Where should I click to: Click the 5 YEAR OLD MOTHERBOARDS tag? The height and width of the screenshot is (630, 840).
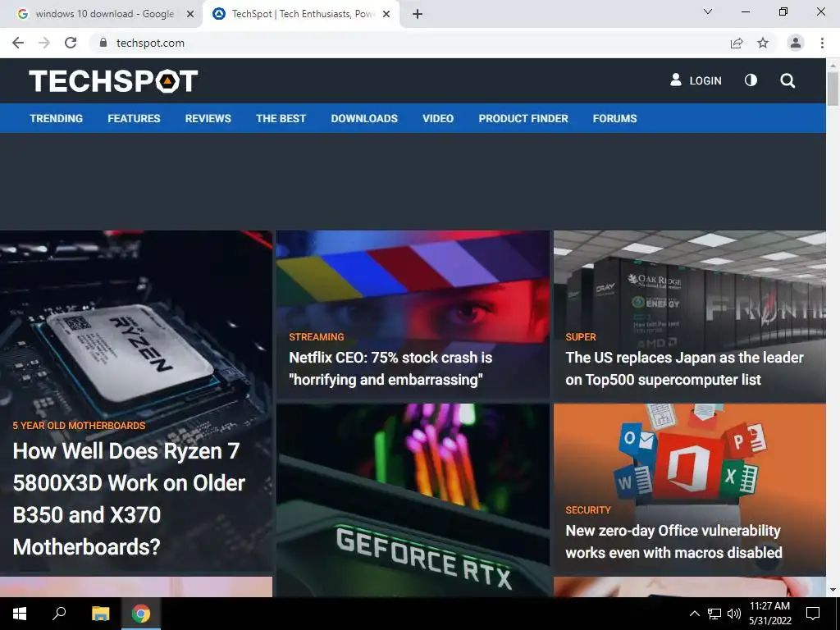pyautogui.click(x=79, y=426)
